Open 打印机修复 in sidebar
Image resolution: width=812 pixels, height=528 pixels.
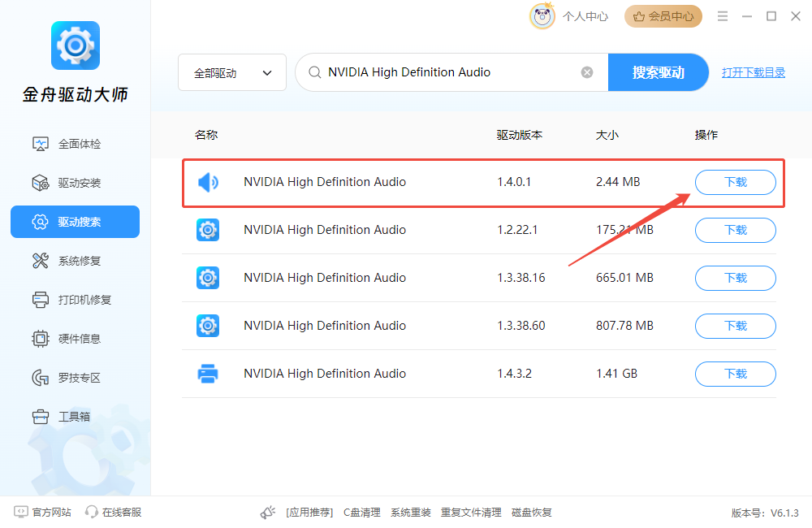(75, 300)
